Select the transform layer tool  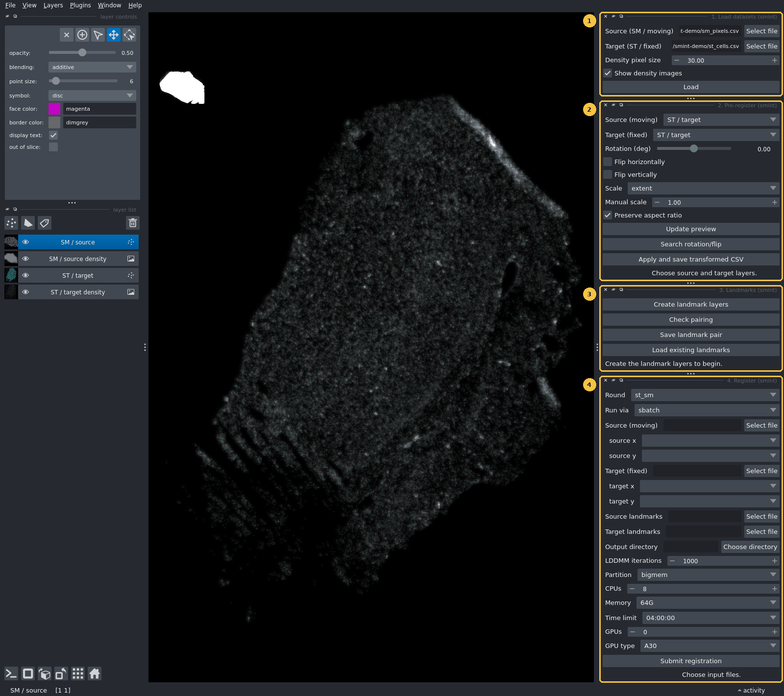pyautogui.click(x=129, y=35)
